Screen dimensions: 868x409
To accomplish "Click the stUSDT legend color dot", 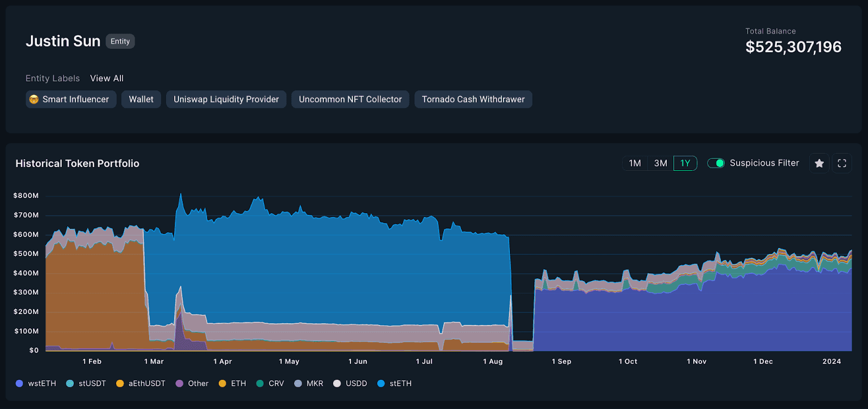I will tap(70, 384).
